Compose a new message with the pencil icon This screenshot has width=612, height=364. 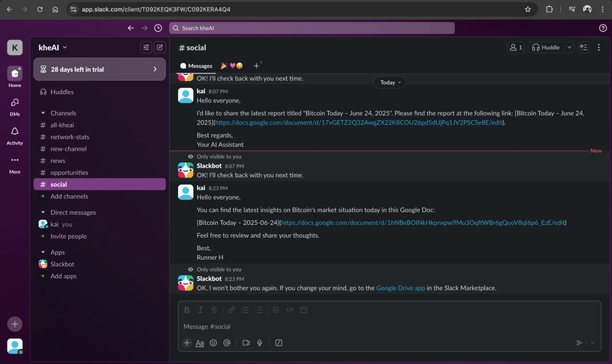[160, 47]
